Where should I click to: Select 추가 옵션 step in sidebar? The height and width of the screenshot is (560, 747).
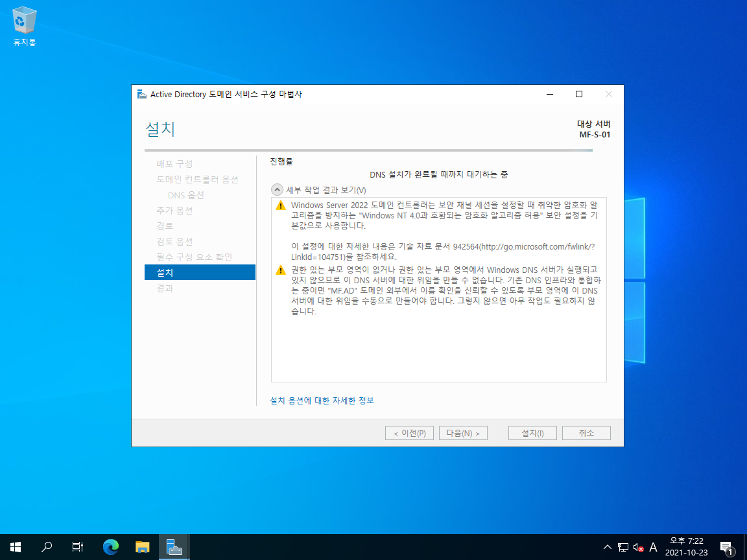[174, 211]
